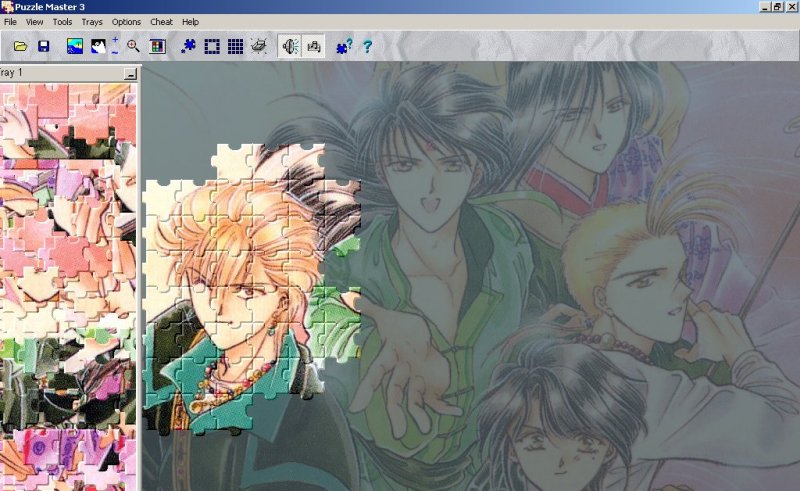Screen dimensions: 800x491
Task: Toggle the pressed tray button beside the speaker
Action: [x=313, y=46]
